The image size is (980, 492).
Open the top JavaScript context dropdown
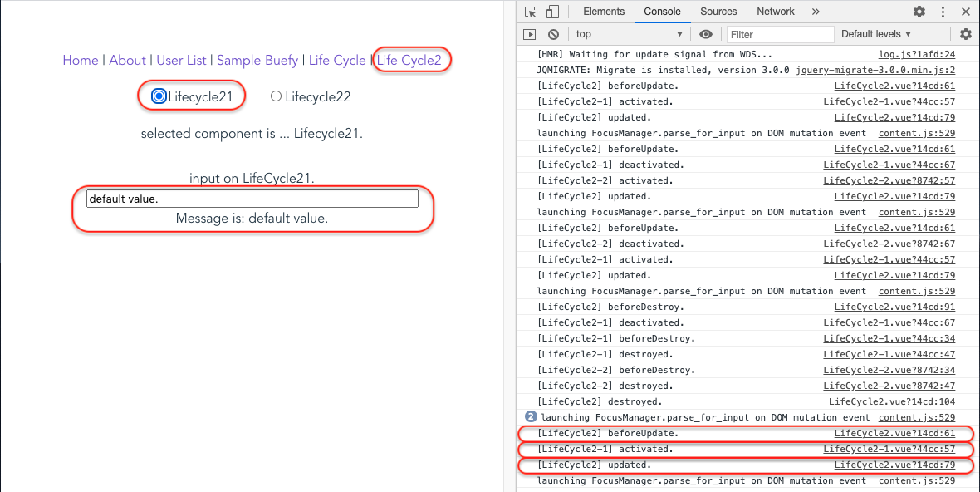(630, 34)
